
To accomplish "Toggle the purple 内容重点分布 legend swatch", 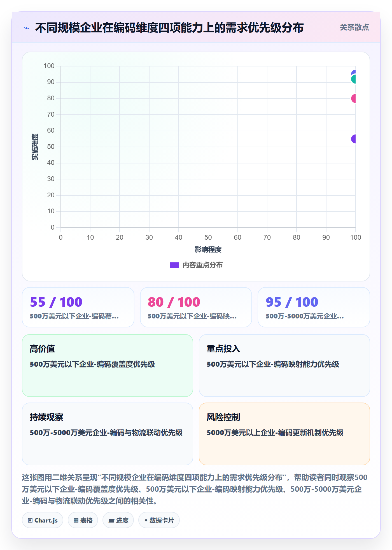I will pyautogui.click(x=174, y=265).
